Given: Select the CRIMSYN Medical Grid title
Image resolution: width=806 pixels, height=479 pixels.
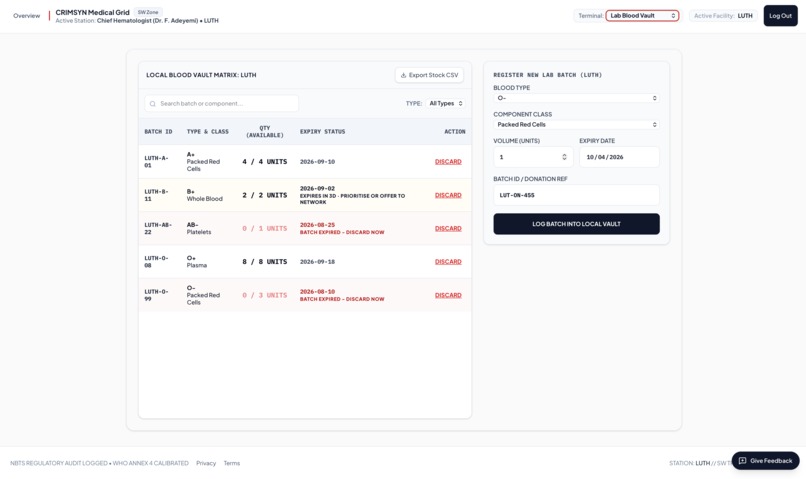Looking at the screenshot, I should (x=93, y=12).
